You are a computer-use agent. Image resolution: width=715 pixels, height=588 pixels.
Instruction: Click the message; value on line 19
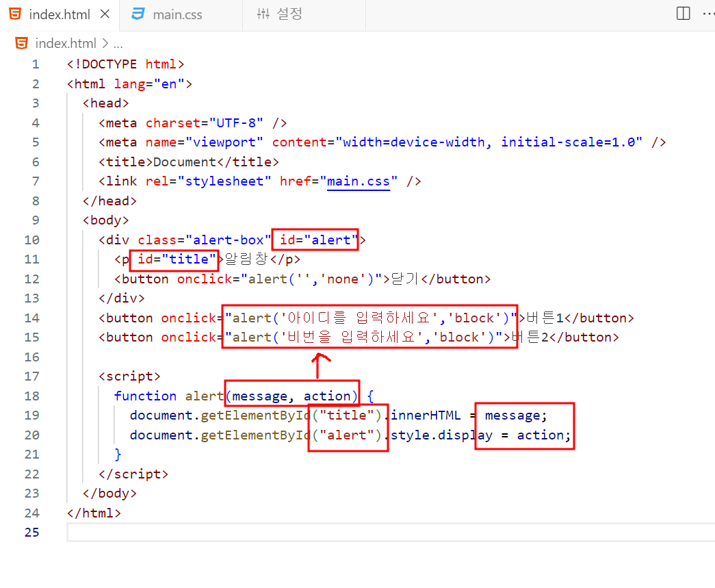(x=516, y=416)
